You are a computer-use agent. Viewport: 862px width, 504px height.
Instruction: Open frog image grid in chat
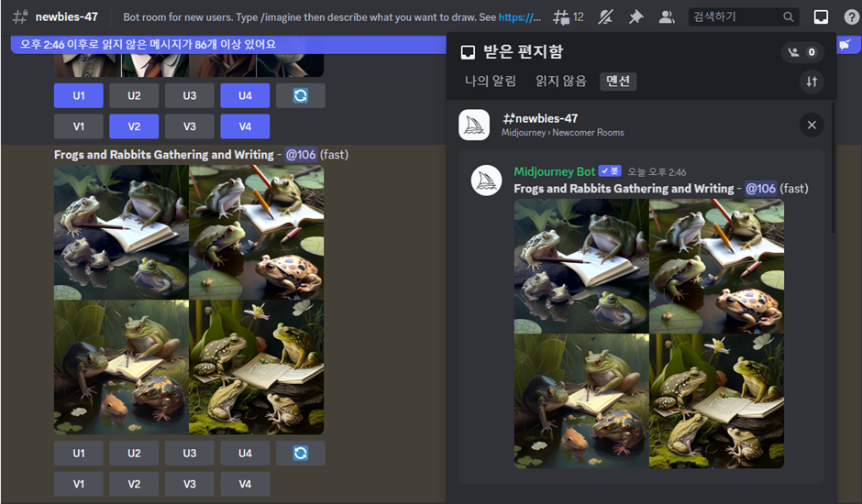pos(189,300)
